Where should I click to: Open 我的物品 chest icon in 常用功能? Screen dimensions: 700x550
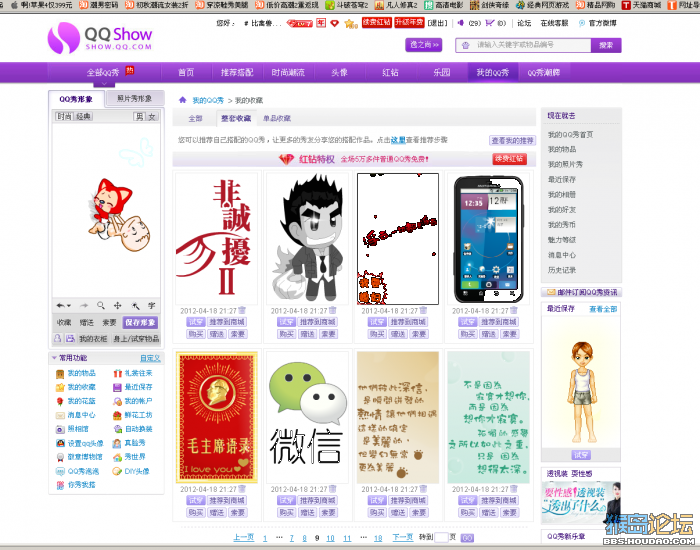(x=60, y=374)
